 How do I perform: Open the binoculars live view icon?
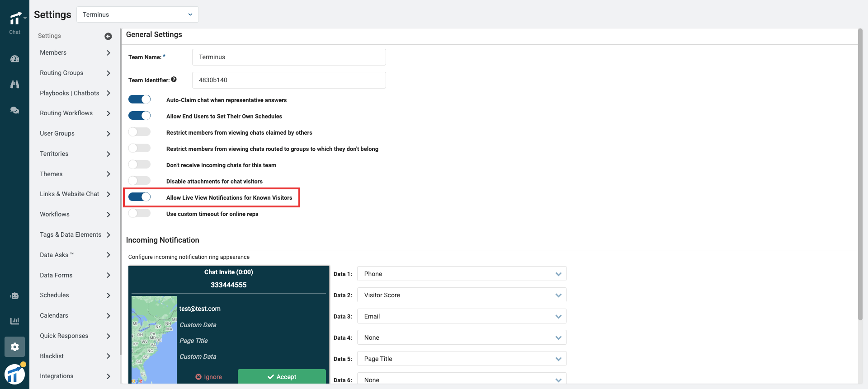(x=15, y=84)
